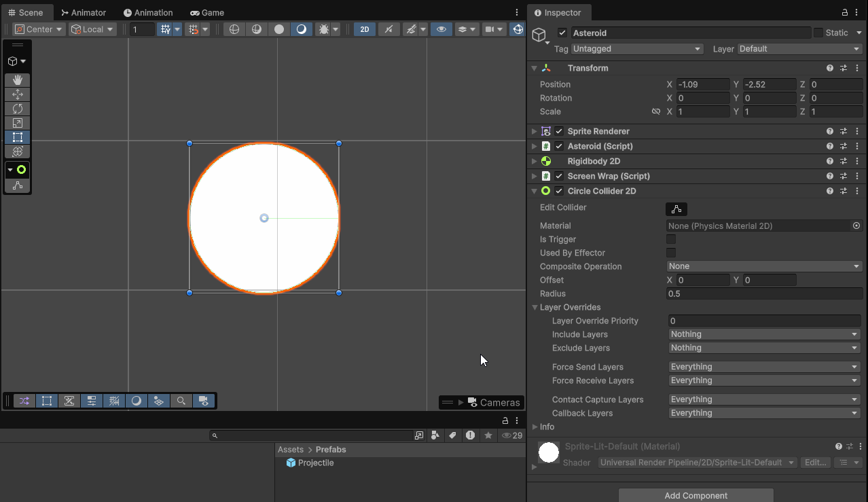Image resolution: width=868 pixels, height=502 pixels.
Task: Open Force Send Layers dropdown
Action: 764,367
